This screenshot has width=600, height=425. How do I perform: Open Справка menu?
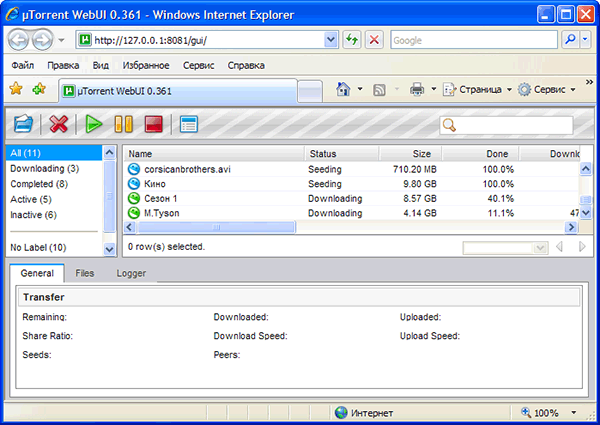[246, 65]
